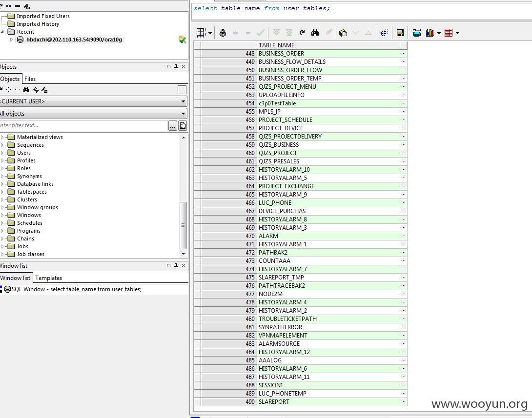Click the document icon beside the filter text field
Screen dimensions: 532x418
183,126
